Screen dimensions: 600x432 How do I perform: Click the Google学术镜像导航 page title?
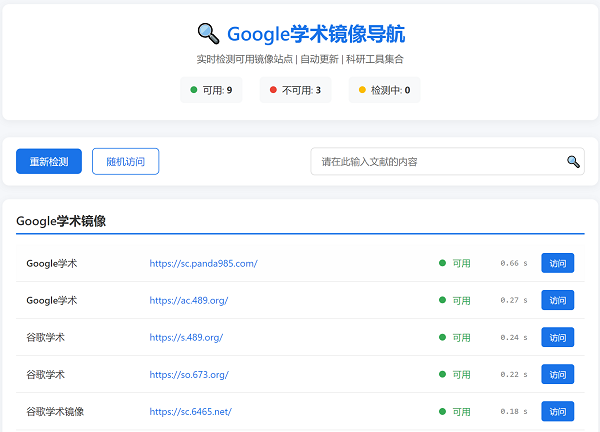coord(316,34)
